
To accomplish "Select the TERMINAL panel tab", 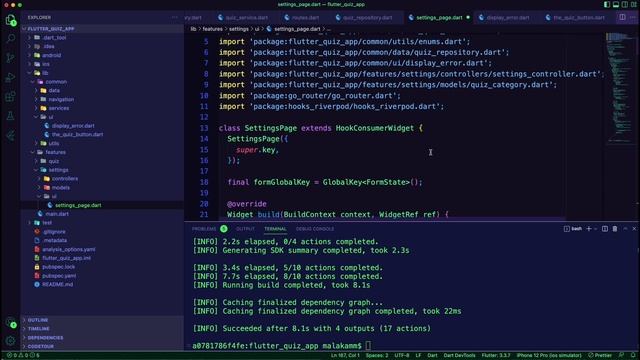I will point(275,229).
